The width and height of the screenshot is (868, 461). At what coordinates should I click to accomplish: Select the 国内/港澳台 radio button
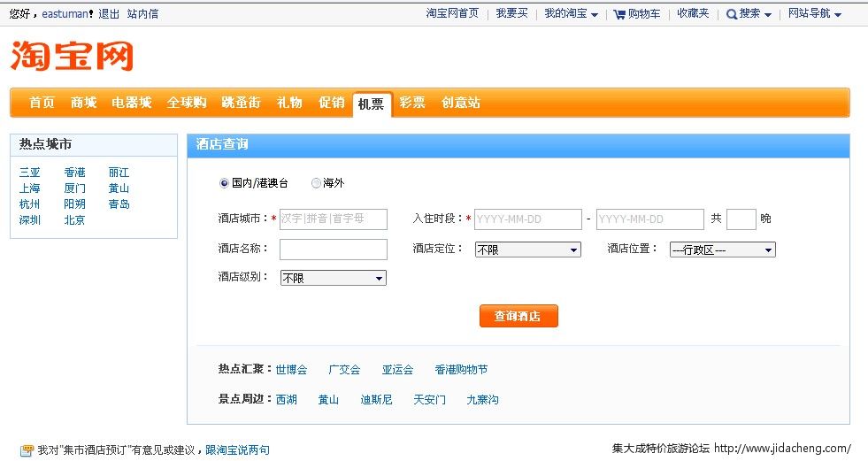click(224, 183)
